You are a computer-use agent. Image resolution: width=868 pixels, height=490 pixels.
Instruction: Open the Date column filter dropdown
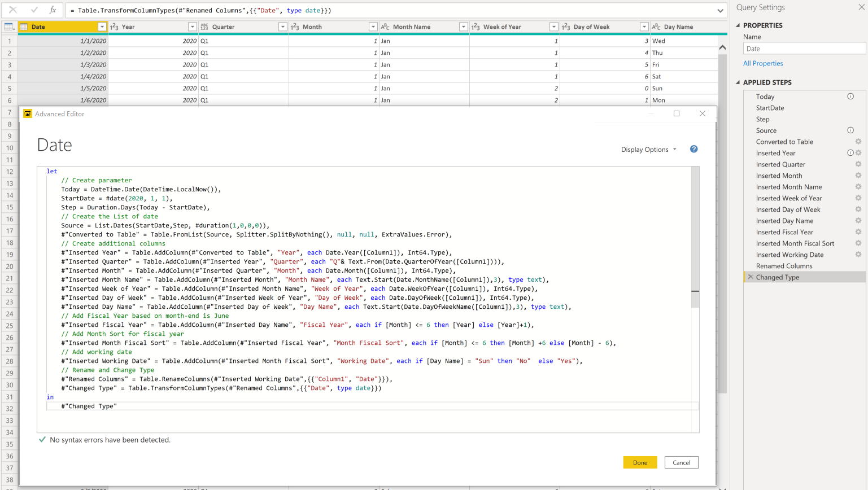coord(102,27)
